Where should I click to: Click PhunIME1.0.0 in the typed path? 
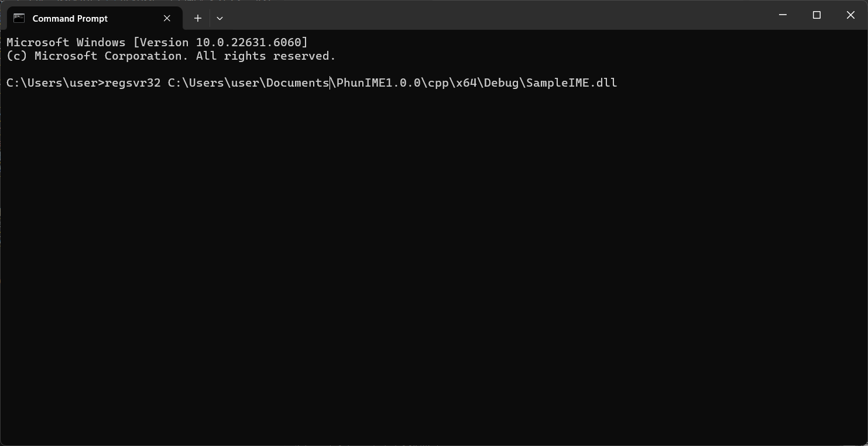378,83
